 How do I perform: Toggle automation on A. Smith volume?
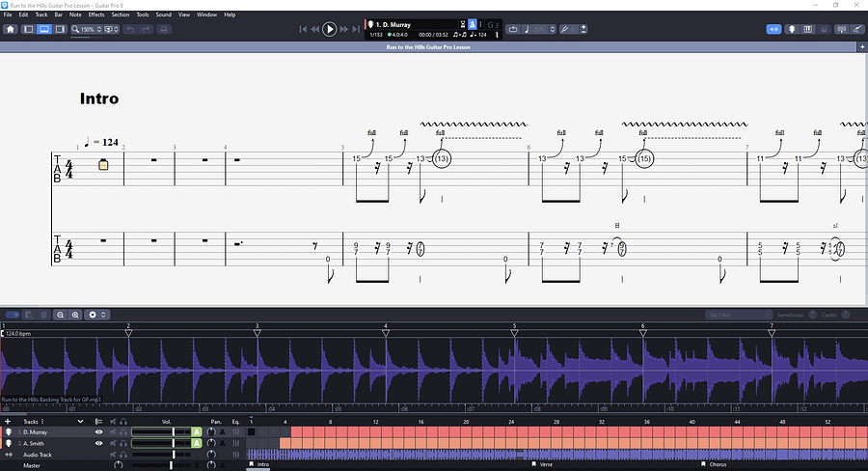(x=197, y=443)
